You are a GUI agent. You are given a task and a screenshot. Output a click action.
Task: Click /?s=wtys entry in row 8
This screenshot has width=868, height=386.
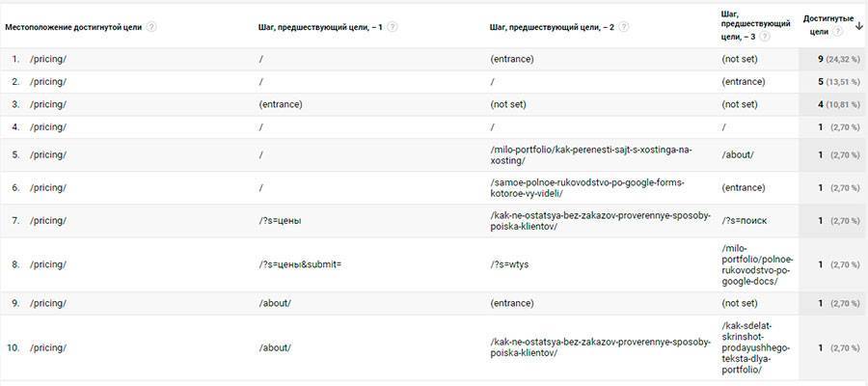[510, 264]
